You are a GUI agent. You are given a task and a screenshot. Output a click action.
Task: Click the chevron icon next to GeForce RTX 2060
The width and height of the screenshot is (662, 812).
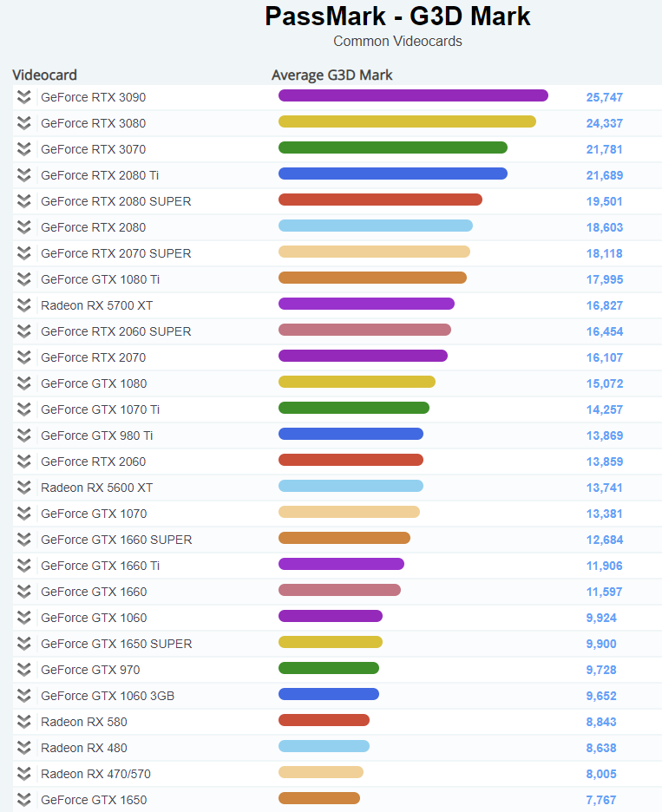click(x=23, y=462)
